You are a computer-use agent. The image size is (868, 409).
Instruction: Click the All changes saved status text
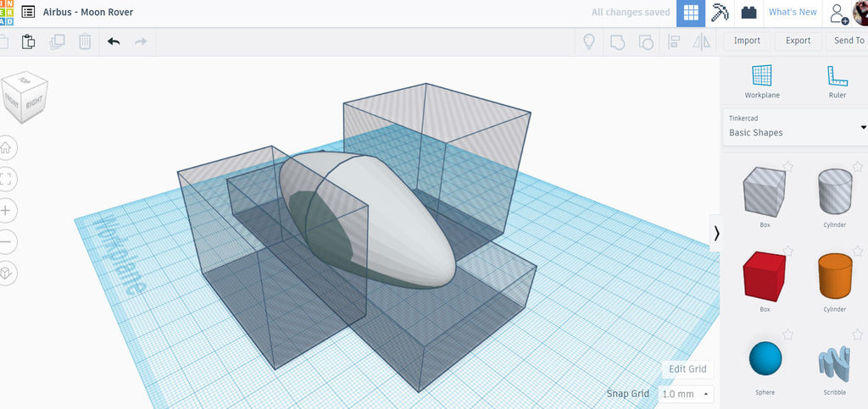click(x=631, y=12)
